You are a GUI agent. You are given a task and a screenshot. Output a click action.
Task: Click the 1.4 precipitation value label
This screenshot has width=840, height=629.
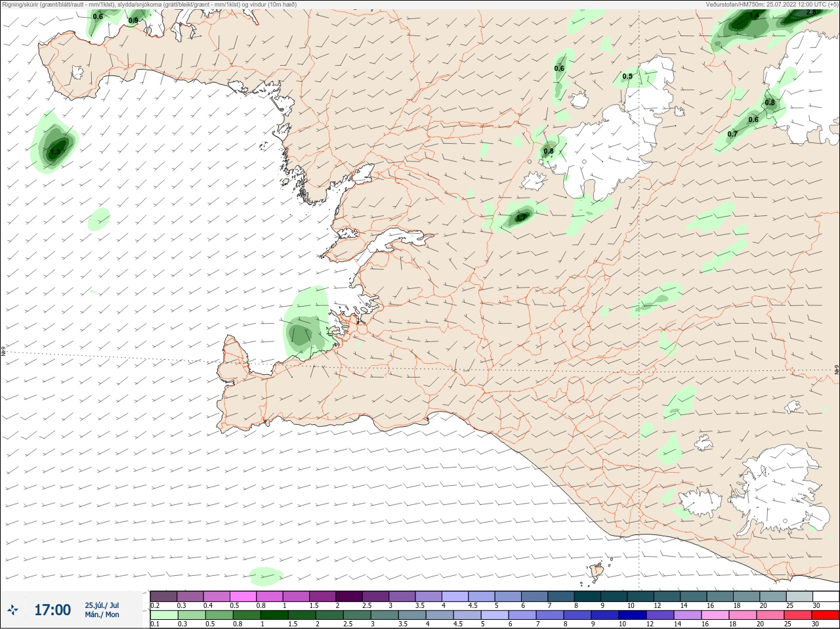point(755,16)
